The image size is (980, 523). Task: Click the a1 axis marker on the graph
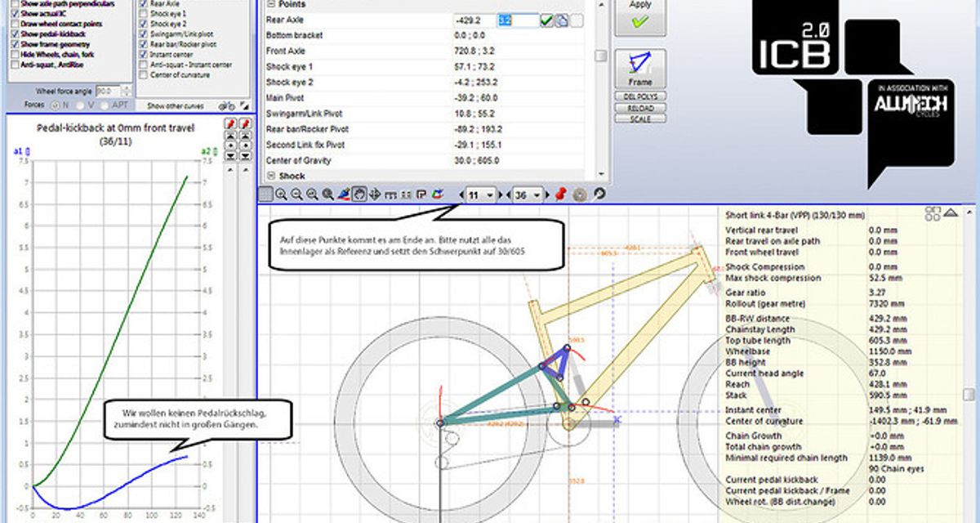click(22, 150)
